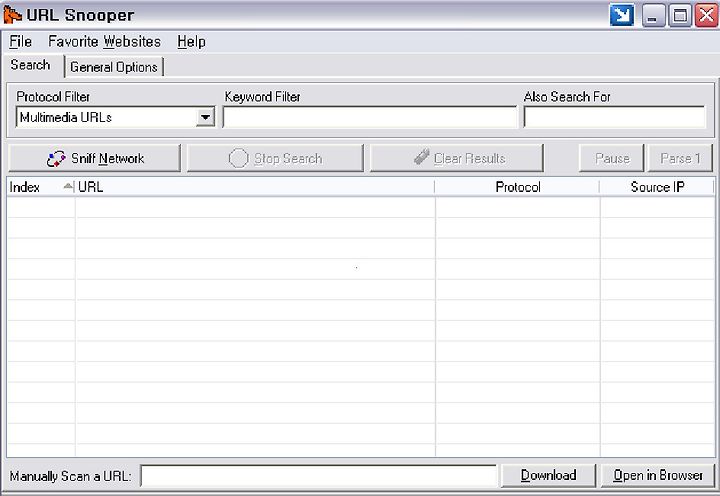
Task: Click the Clear Results button
Action: point(457,158)
